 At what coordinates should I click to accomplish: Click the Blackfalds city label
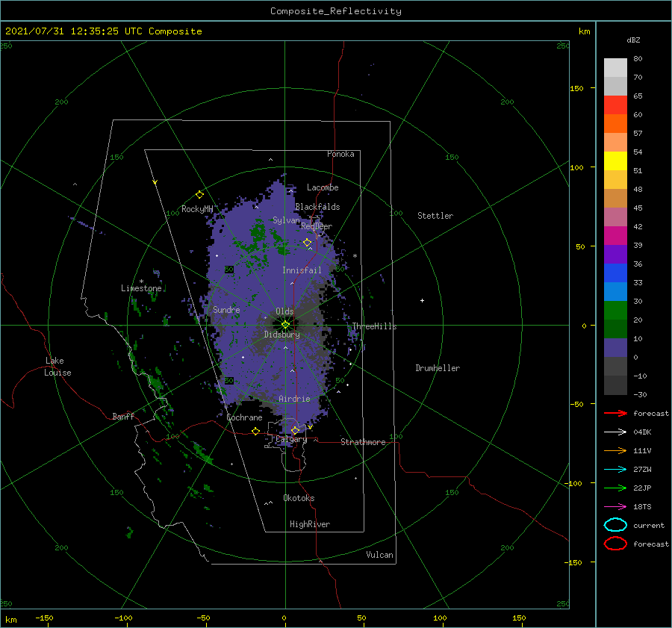[x=317, y=207]
